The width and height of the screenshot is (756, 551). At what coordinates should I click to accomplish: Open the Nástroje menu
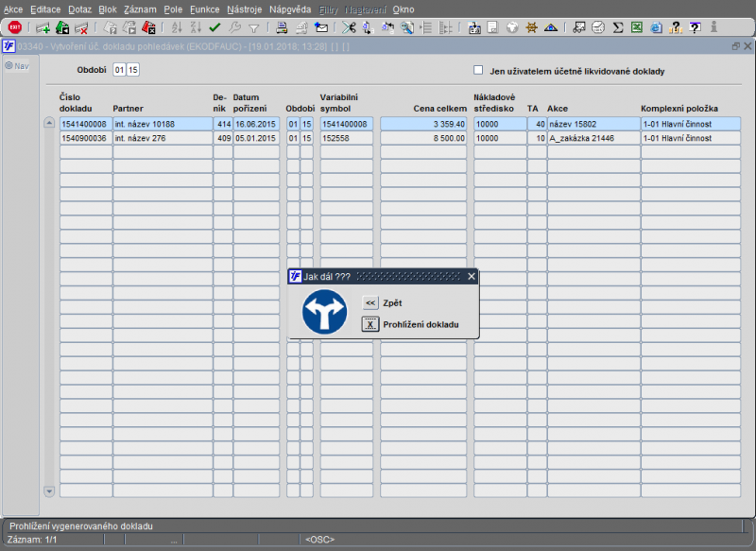click(x=245, y=9)
